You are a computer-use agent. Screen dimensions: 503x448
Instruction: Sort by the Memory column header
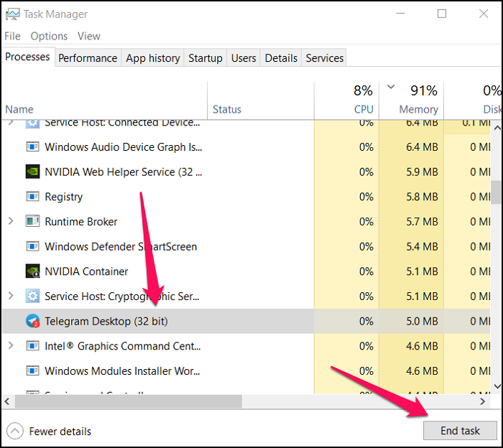tap(412, 101)
